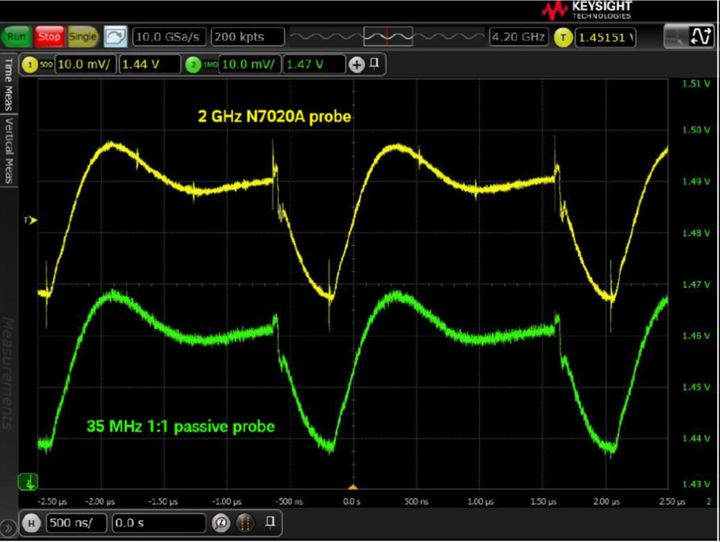Toggle yellow channel 1 button
Image resolution: width=720 pixels, height=542 pixels.
pyautogui.click(x=30, y=65)
